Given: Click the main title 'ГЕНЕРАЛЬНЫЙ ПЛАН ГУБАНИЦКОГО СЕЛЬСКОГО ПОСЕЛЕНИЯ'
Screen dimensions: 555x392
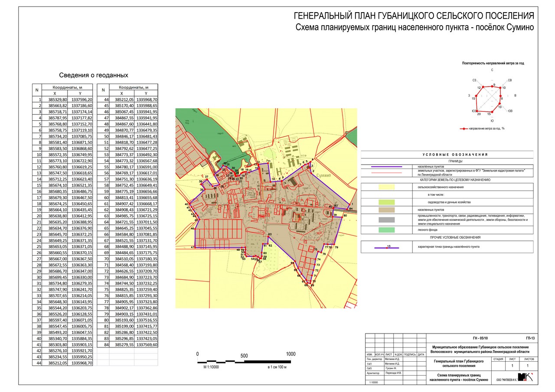Looking at the screenshot, I should point(414,16).
